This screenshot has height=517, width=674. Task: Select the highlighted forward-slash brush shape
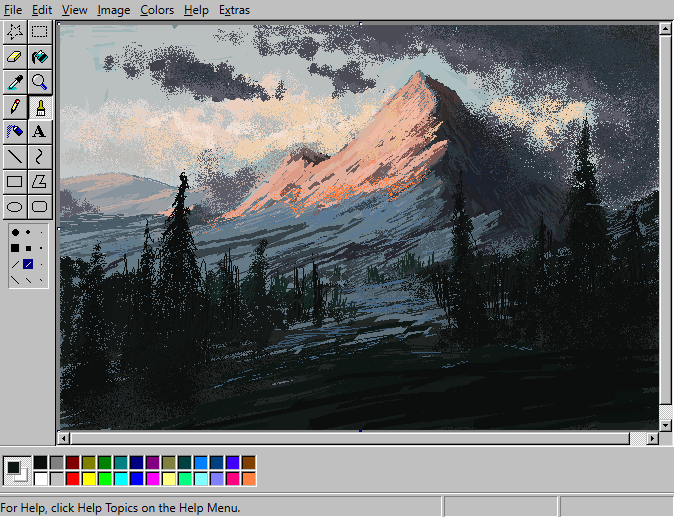pos(28,264)
